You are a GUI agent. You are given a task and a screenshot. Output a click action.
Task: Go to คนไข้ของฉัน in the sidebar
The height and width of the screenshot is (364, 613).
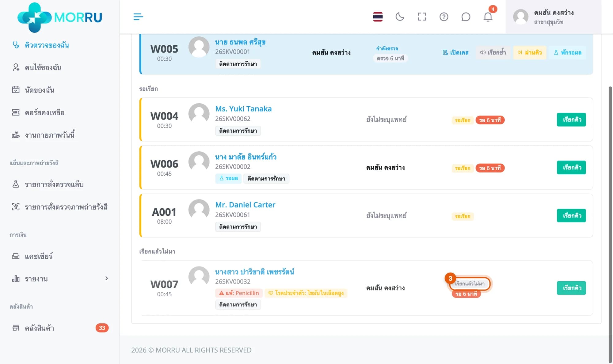tap(43, 68)
